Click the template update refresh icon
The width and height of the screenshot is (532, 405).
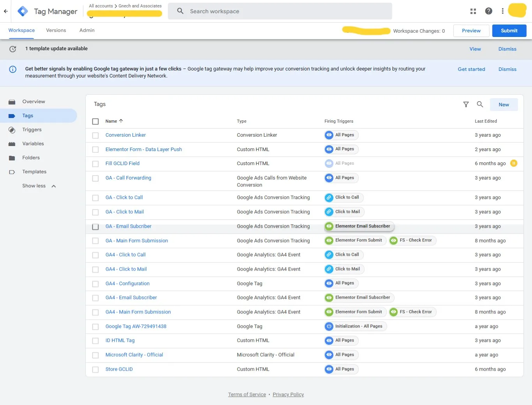click(x=13, y=49)
